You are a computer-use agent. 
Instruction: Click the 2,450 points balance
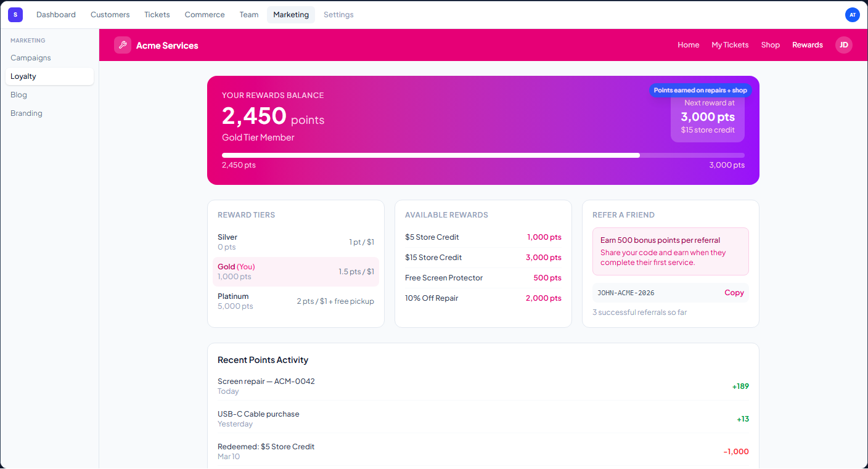tap(273, 116)
